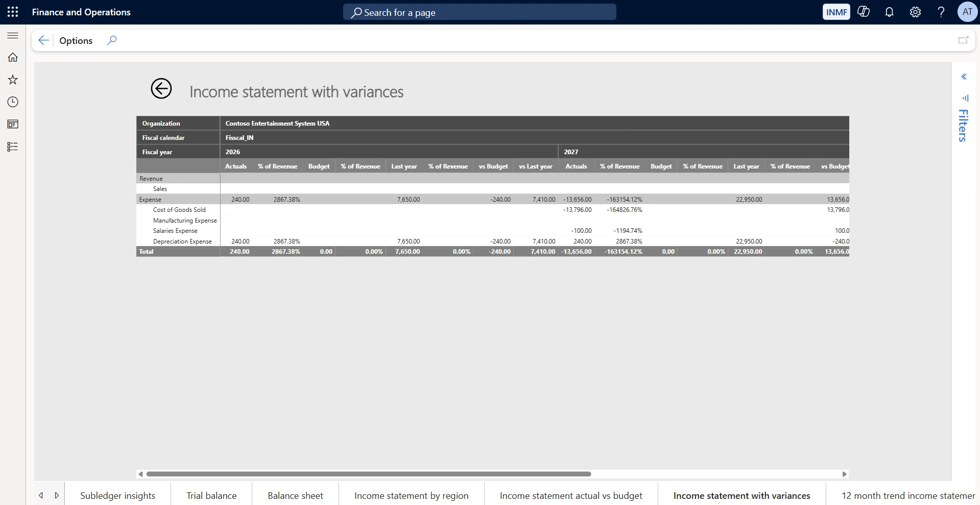Open the help question mark
This screenshot has height=505, width=980.
click(941, 12)
